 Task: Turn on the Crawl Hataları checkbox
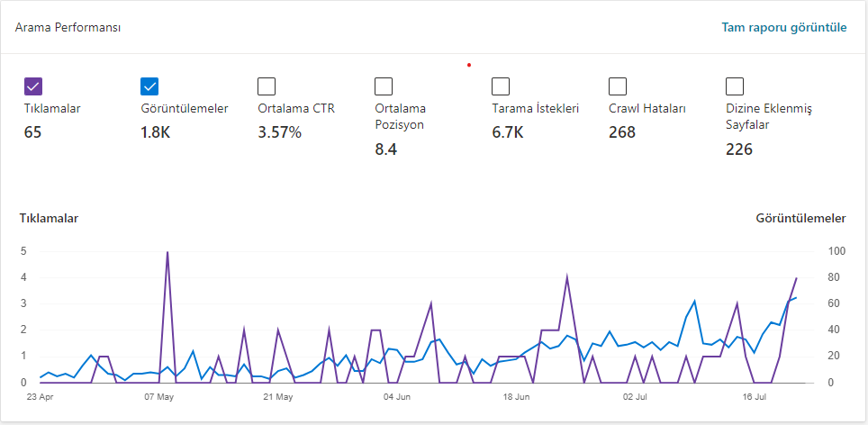pos(618,86)
